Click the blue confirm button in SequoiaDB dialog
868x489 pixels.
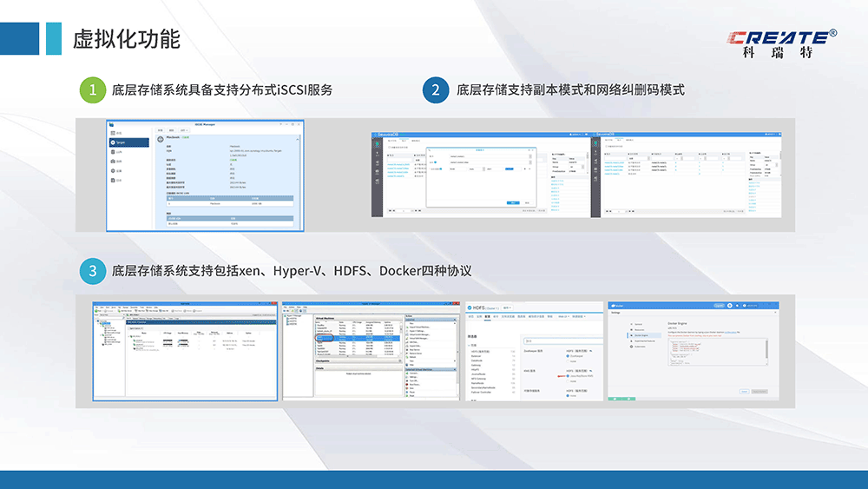(x=513, y=202)
